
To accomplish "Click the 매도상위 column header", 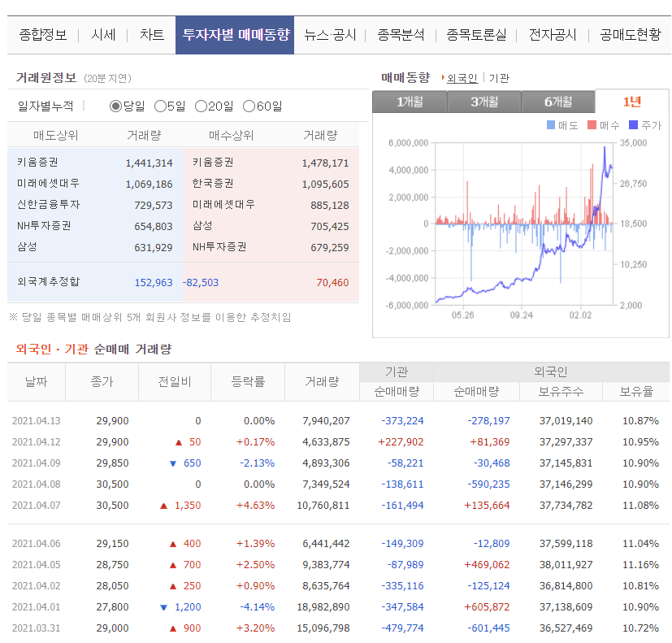I will 56,136.
